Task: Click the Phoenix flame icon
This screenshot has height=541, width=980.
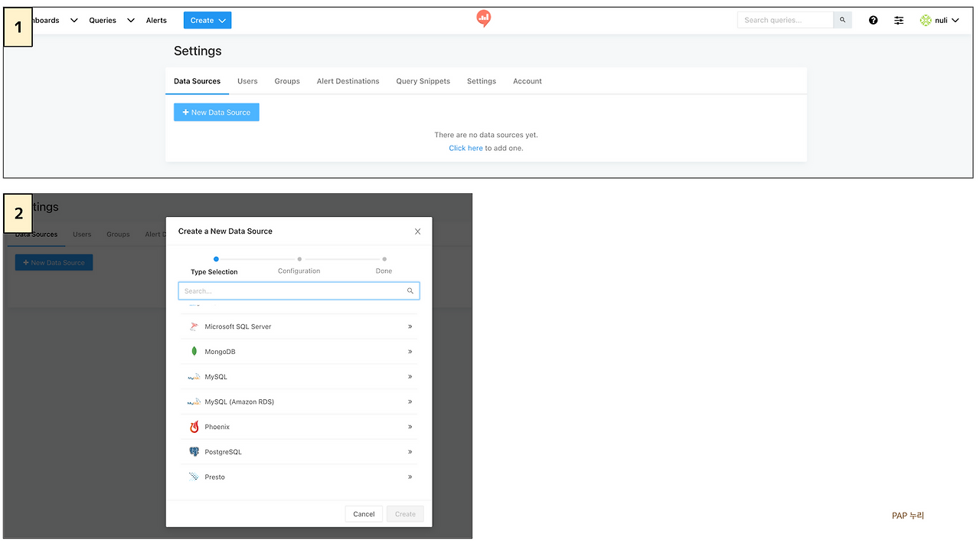Action: [194, 427]
